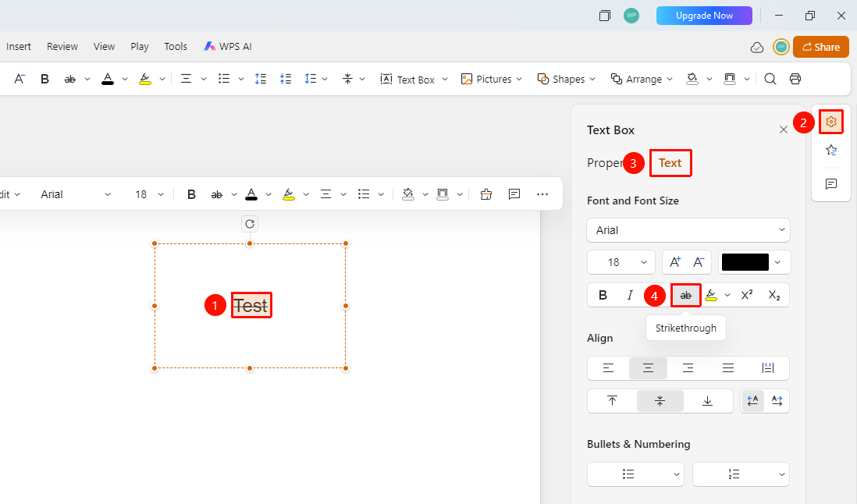857x504 pixels.
Task: Switch to the Text tab in panel
Action: click(x=670, y=163)
